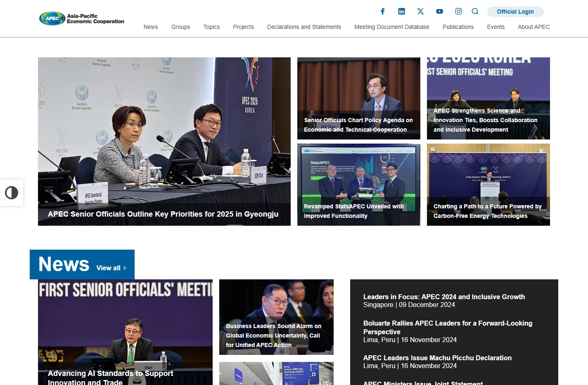Open Machu Picchu Declaration link
This screenshot has height=385, width=588.
click(x=437, y=358)
